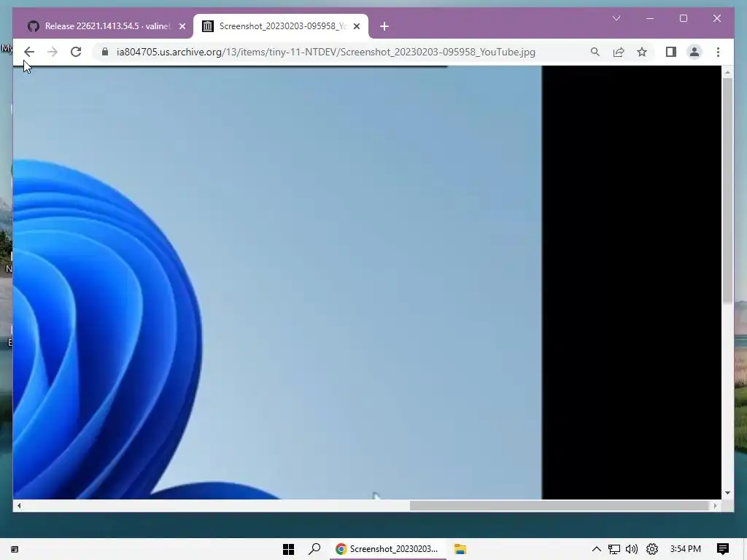The height and width of the screenshot is (560, 747).
Task: Click the scroll right arrow
Action: pos(716,506)
